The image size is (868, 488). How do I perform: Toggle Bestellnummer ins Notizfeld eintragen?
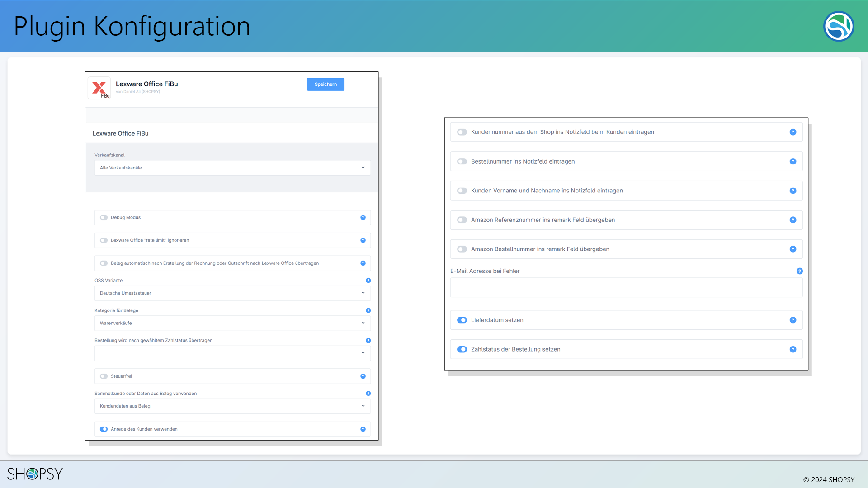click(x=462, y=162)
